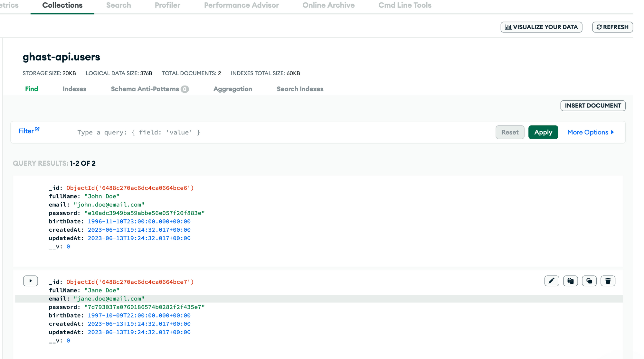
Task: Click the chart icon beside Visualize Your Data
Action: pos(508,27)
